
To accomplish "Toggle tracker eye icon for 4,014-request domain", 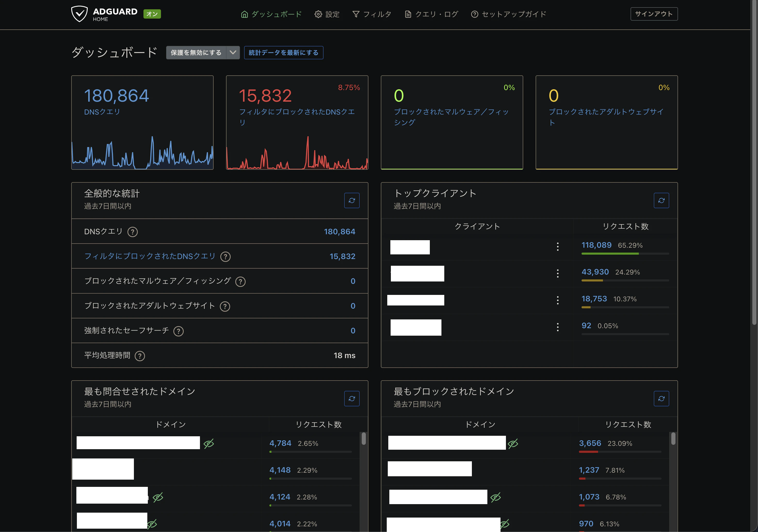I will click(152, 524).
